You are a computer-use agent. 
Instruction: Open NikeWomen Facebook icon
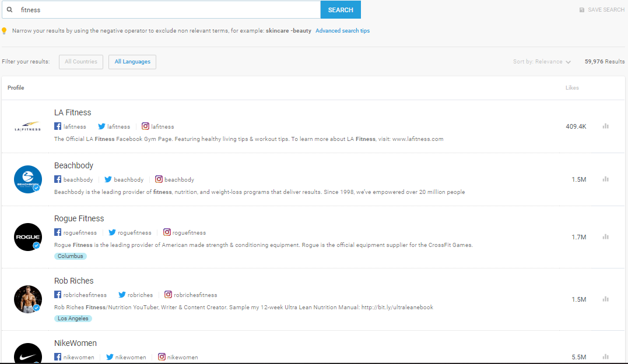coord(58,357)
